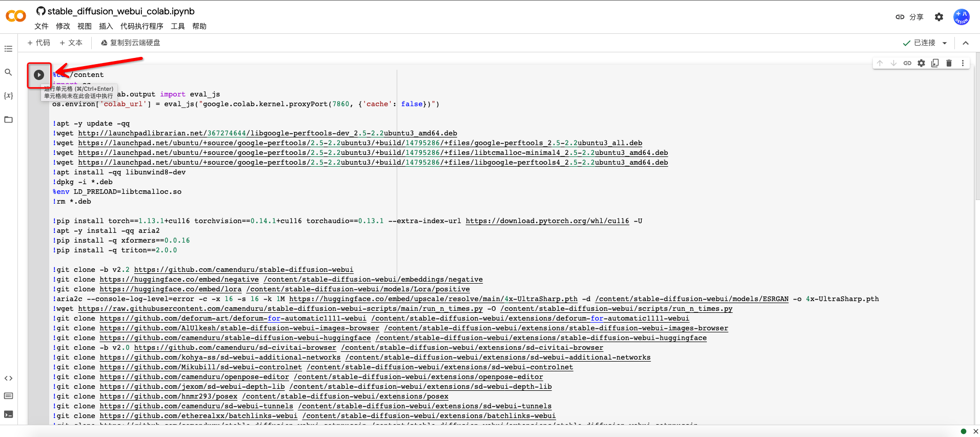
Task: Open the github.com AlUlkesh images-browser link
Action: click(x=240, y=328)
